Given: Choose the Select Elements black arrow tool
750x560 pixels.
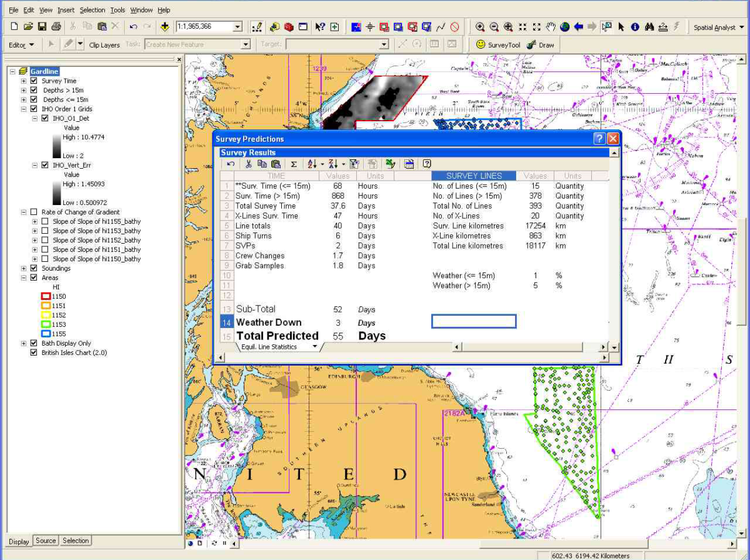Looking at the screenshot, I should point(621,27).
